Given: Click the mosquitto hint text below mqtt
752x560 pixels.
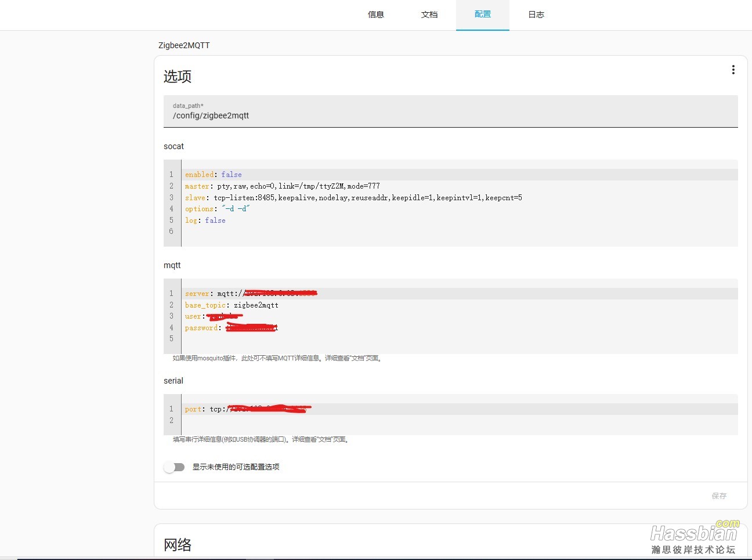Looking at the screenshot, I should coord(278,358).
